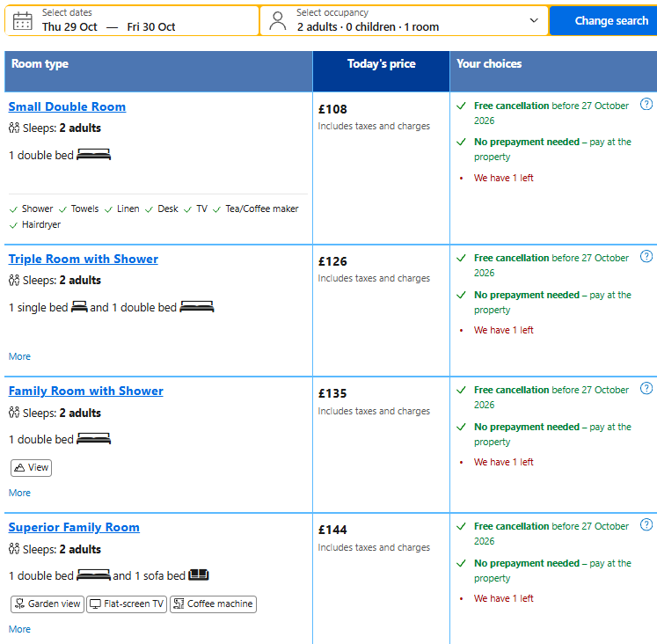657x644 pixels.
Task: Click the TV amenity in Small Double Room
Action: 201,209
